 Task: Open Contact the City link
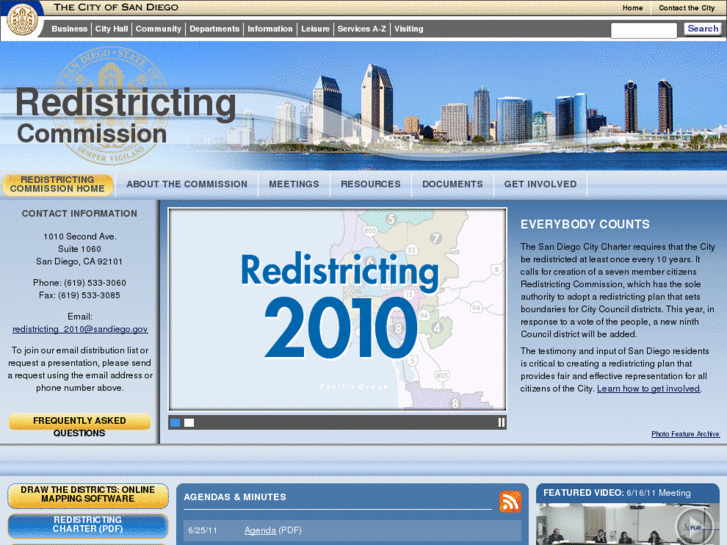(687, 8)
